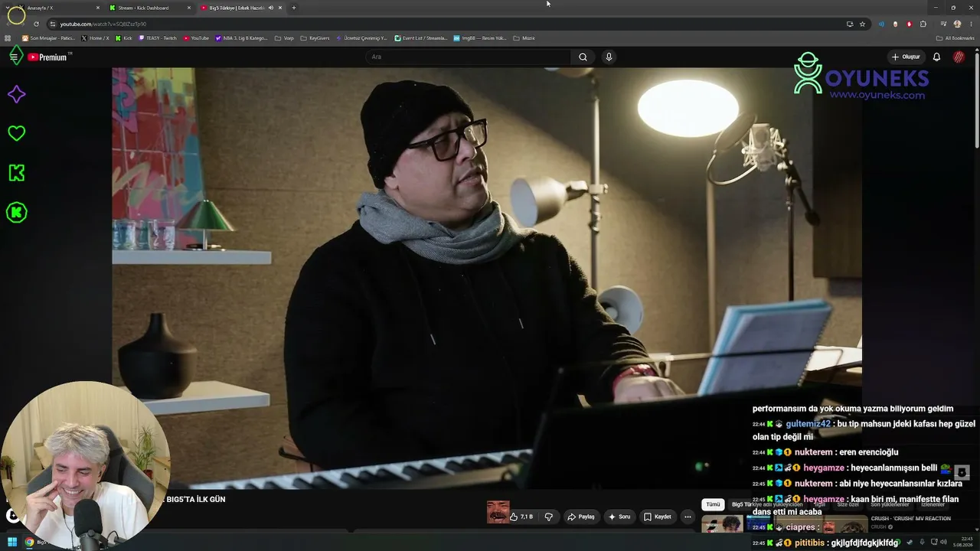The width and height of the screenshot is (980, 551).
Task: Open TEASY - Twitch bookmark
Action: click(x=158, y=37)
